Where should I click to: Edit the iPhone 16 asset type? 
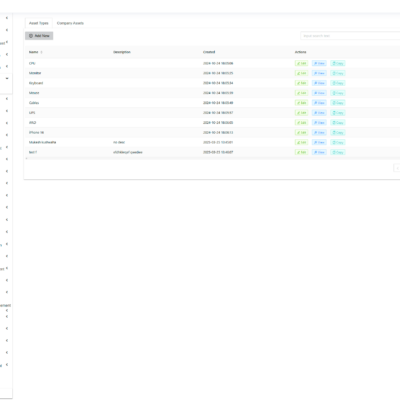(x=301, y=132)
